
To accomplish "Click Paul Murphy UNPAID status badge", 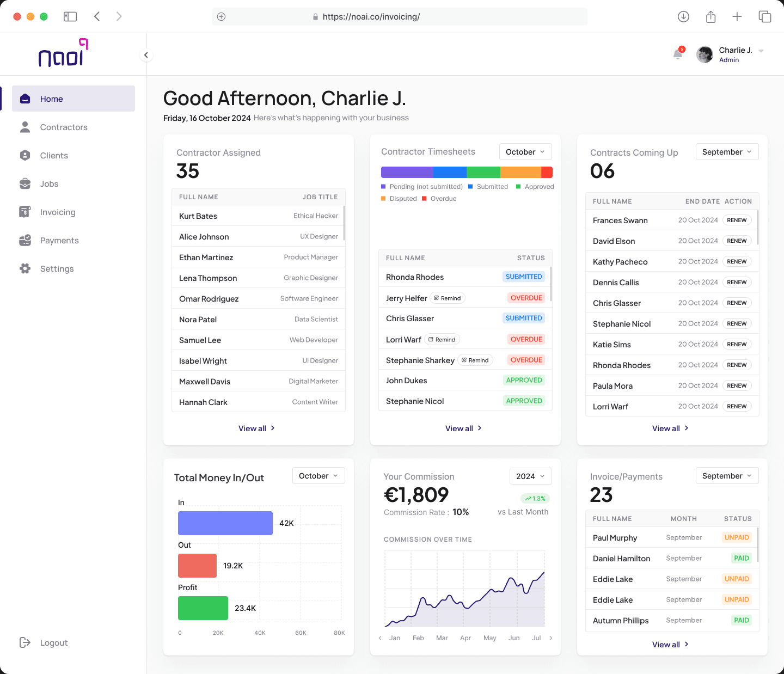I will (x=737, y=537).
